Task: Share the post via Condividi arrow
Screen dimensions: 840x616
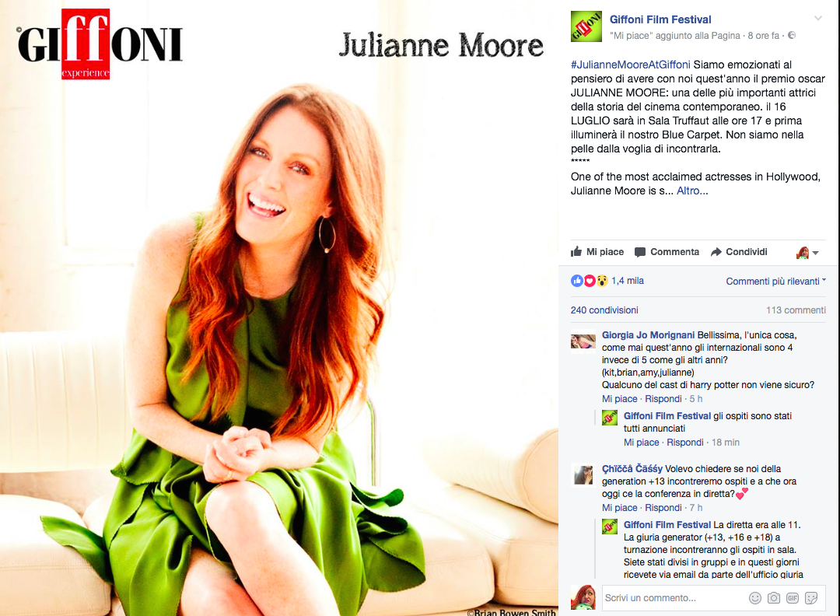Action: pyautogui.click(x=716, y=252)
